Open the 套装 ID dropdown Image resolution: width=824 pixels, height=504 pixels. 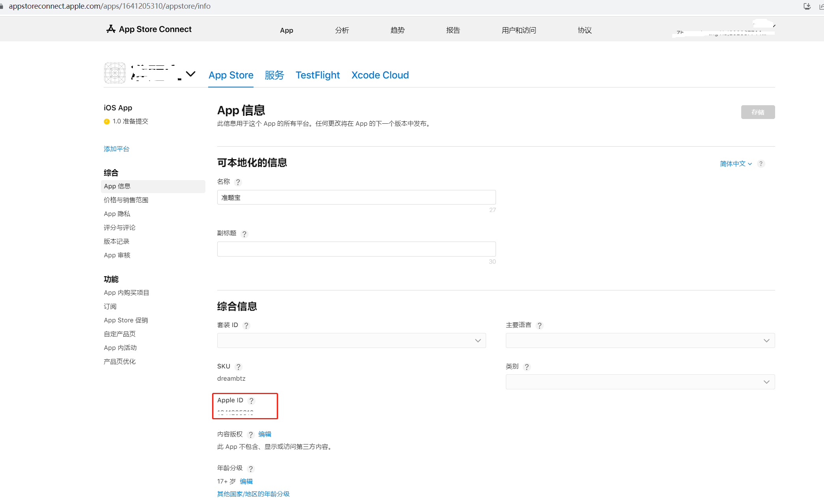(351, 340)
